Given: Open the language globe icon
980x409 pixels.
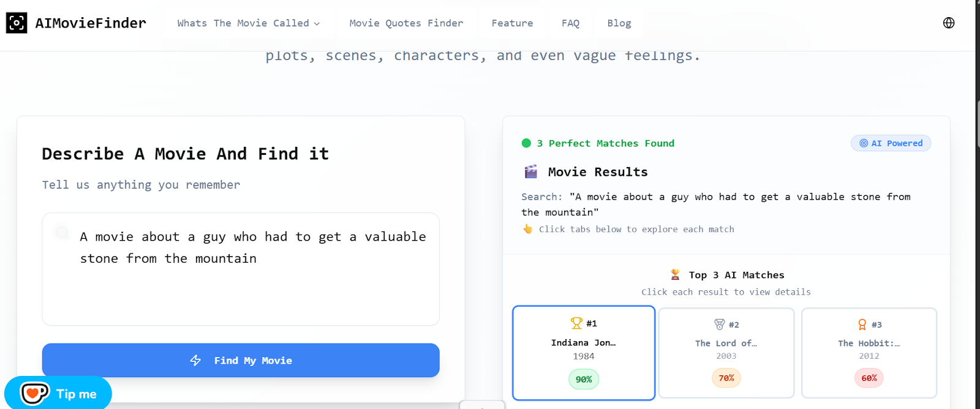Looking at the screenshot, I should 949,23.
